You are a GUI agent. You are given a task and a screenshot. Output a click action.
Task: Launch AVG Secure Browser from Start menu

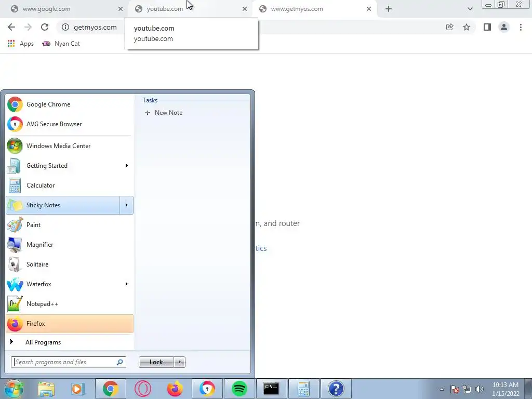70,124
